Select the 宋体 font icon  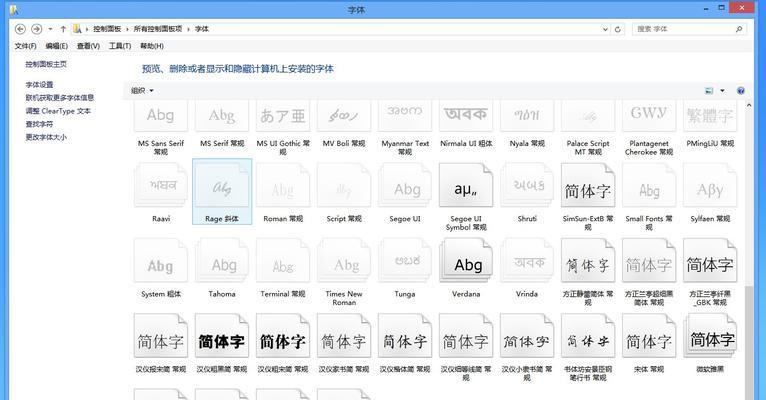[649, 336]
